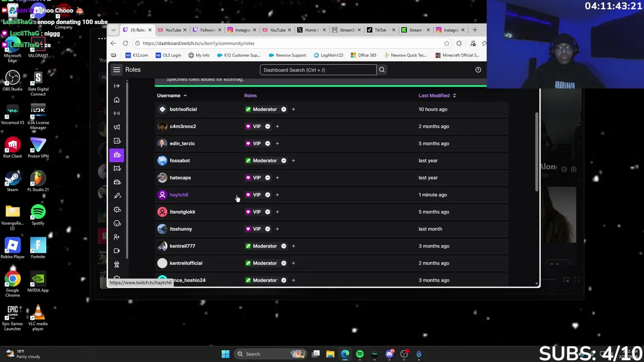The width and height of the screenshot is (644, 362).
Task: Open the browser tab list chevron
Action: click(x=113, y=30)
